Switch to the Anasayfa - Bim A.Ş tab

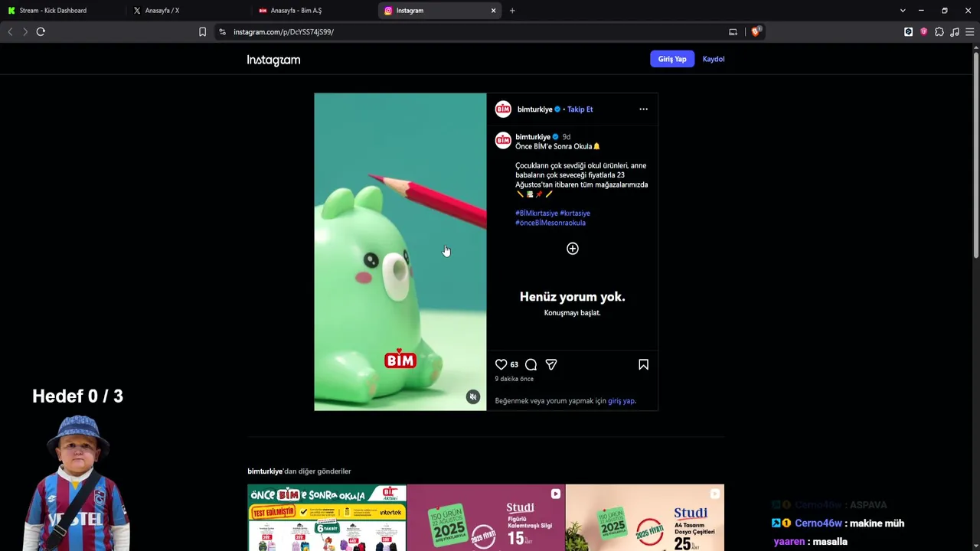(x=314, y=11)
